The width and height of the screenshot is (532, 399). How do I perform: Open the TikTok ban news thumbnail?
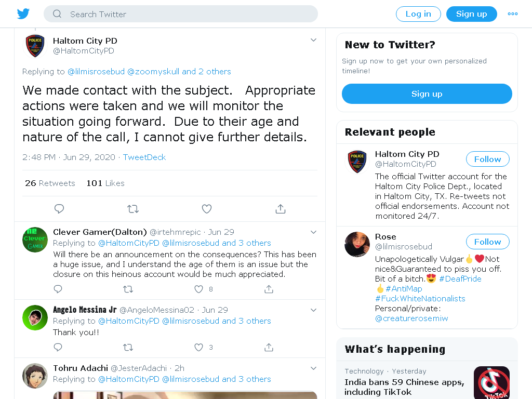(x=491, y=383)
